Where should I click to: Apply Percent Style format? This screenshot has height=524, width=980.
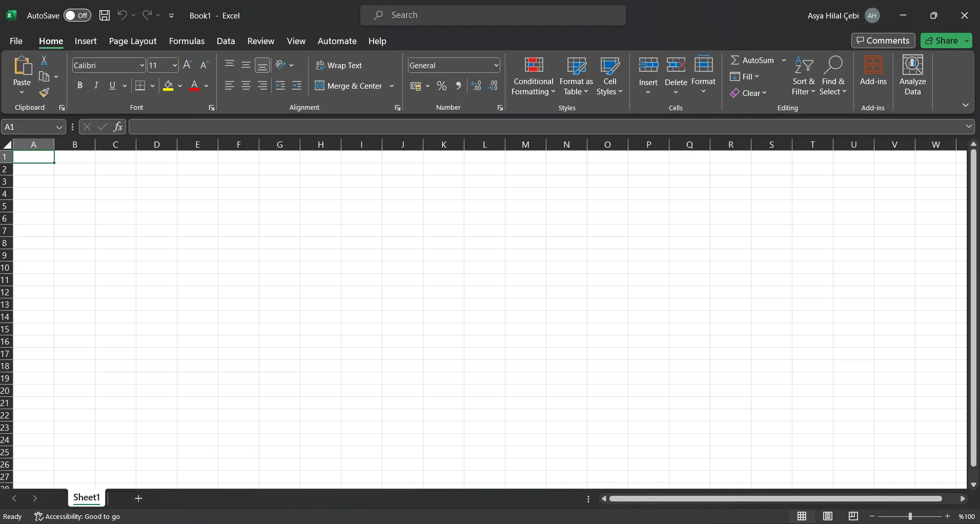[x=442, y=86]
